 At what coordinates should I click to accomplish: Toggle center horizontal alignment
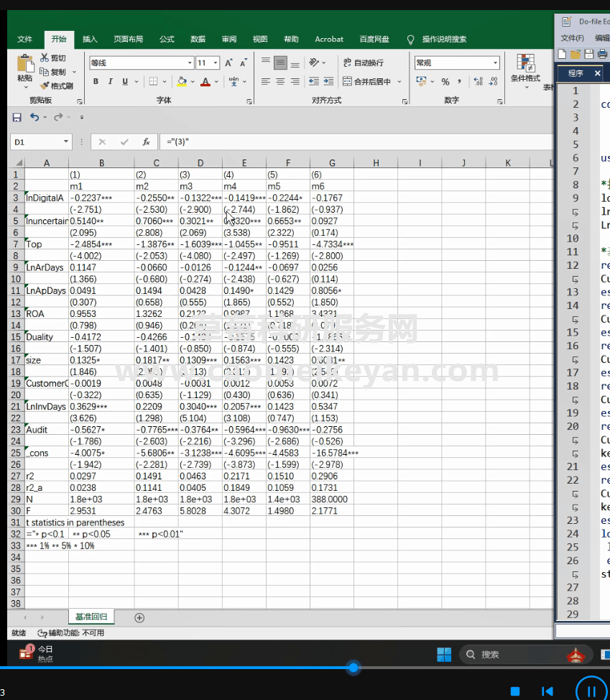(280, 81)
